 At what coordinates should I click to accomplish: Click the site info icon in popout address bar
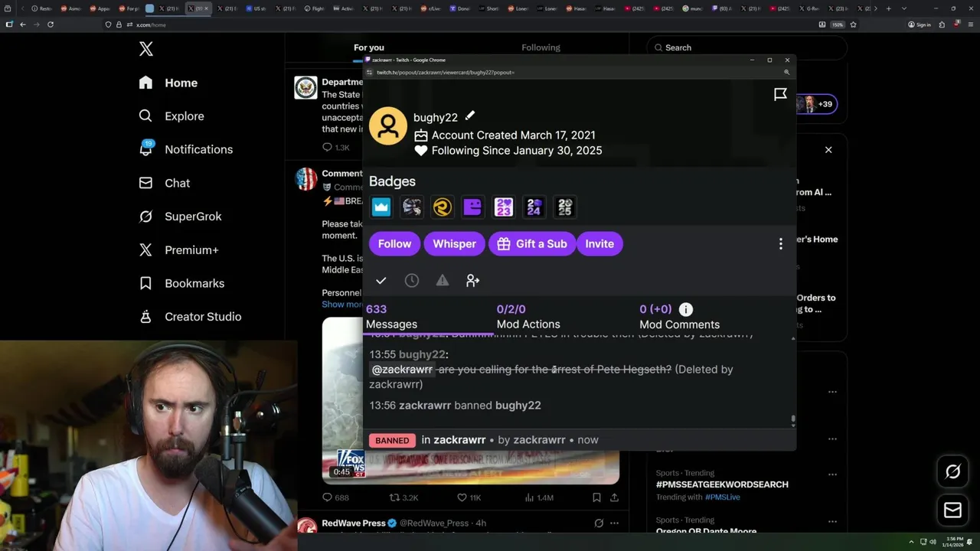click(x=369, y=72)
